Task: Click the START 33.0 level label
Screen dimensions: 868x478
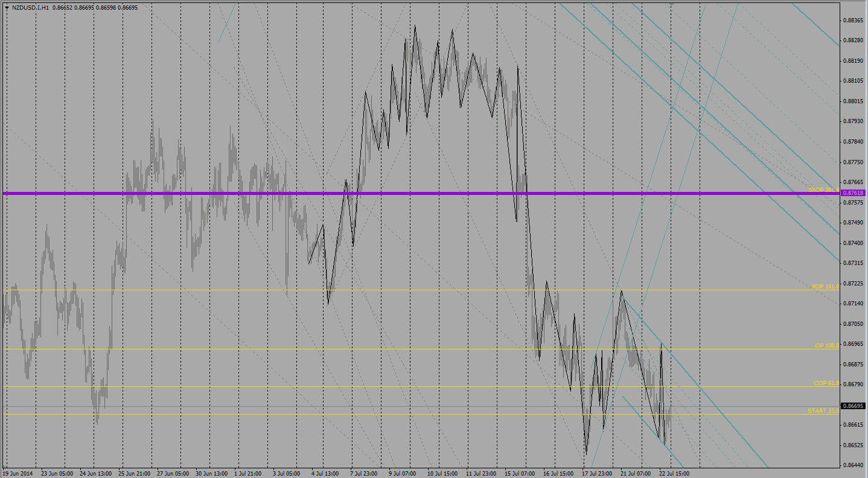Action: (823, 411)
